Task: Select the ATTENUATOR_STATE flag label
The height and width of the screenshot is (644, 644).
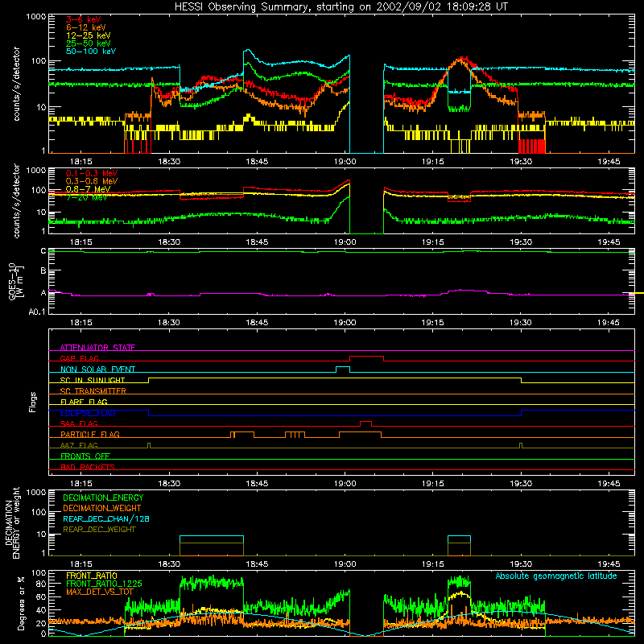Action: 97,348
